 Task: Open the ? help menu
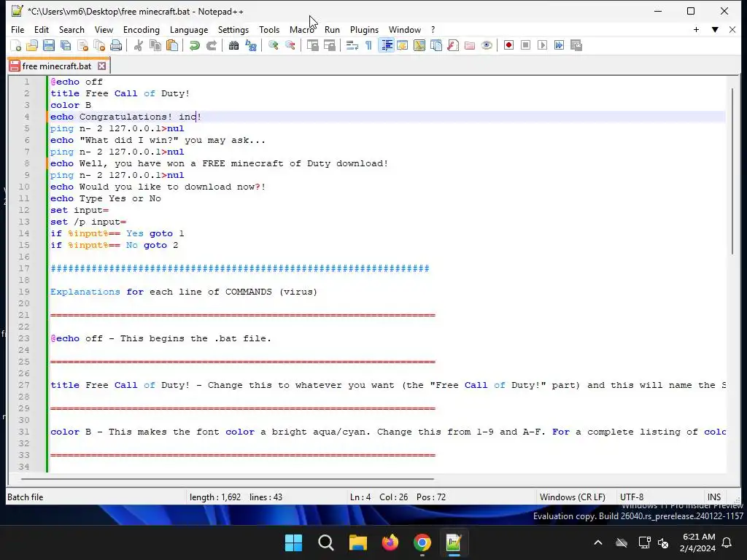[433, 29]
